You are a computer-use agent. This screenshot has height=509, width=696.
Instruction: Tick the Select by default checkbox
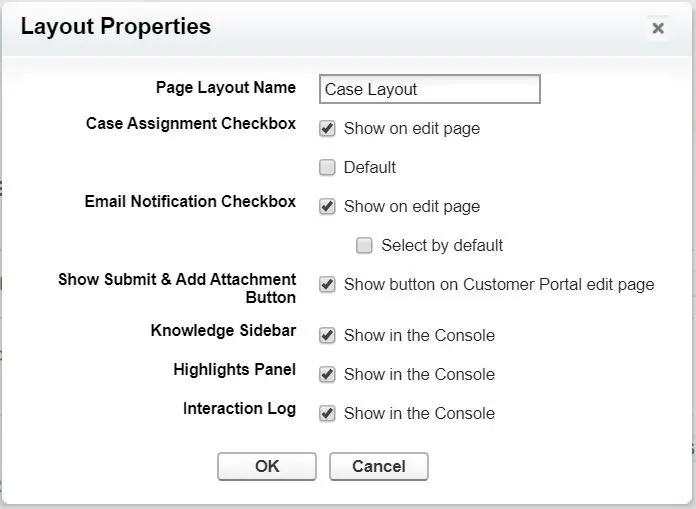click(x=364, y=245)
